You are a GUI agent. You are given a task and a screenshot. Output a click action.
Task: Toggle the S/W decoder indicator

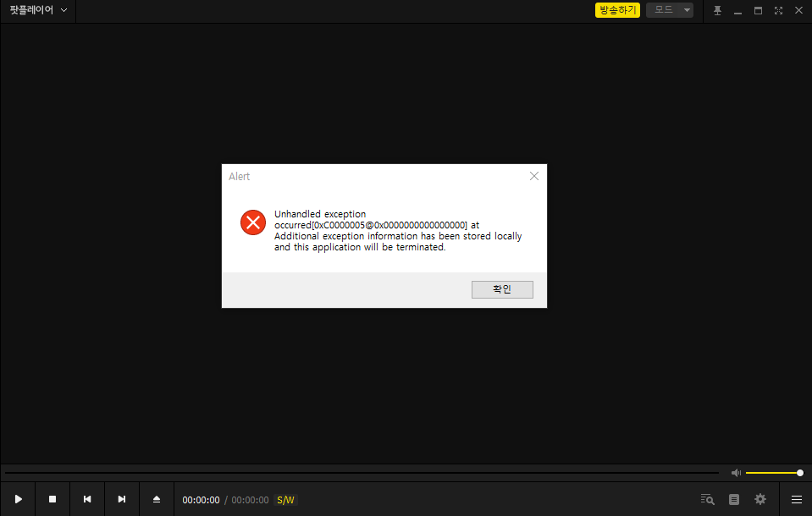pyautogui.click(x=285, y=500)
